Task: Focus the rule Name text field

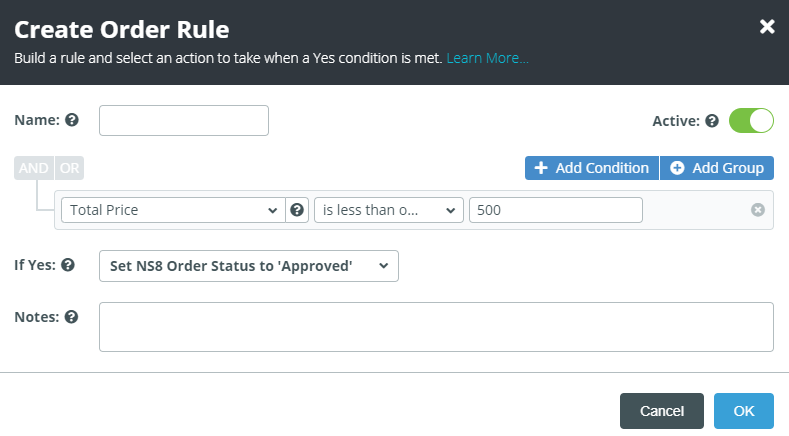Action: pyautogui.click(x=184, y=121)
